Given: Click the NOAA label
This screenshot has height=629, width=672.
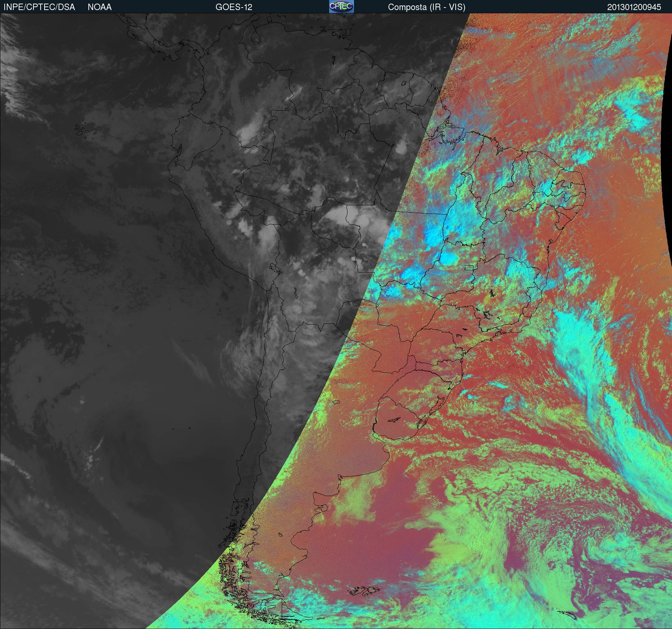Looking at the screenshot, I should click(100, 7).
